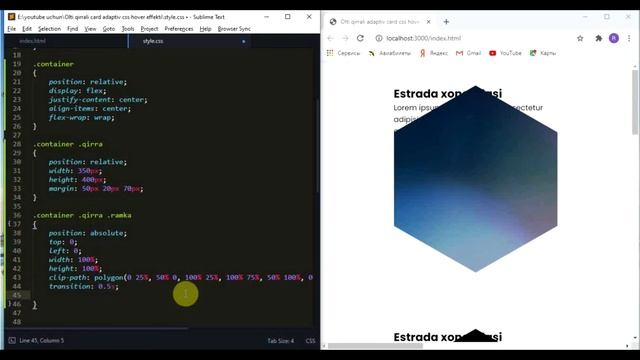The image size is (640, 360).
Task: Open the Tools menu
Action: point(128,29)
